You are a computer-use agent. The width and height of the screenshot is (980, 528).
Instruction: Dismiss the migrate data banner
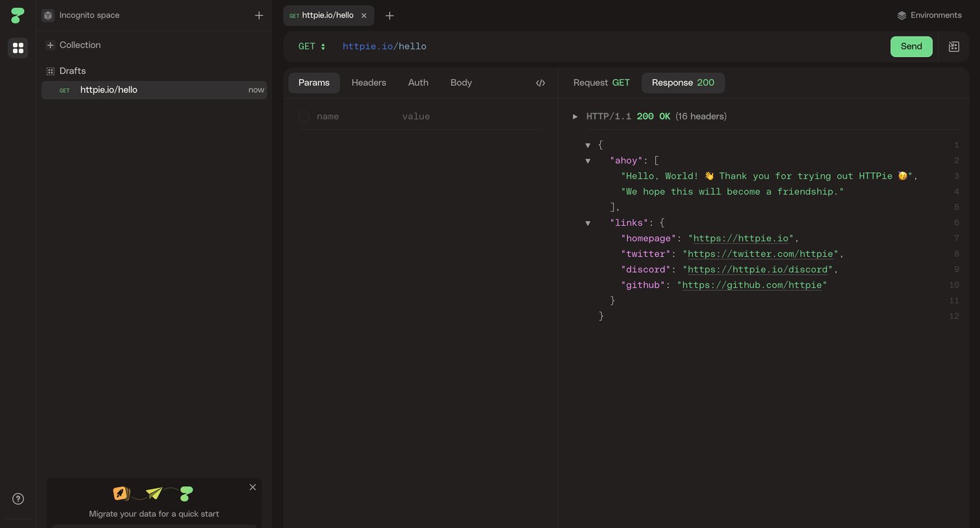pyautogui.click(x=253, y=487)
